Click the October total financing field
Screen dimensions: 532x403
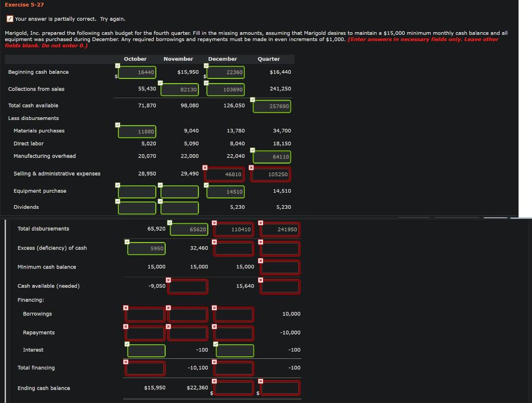coord(145,369)
